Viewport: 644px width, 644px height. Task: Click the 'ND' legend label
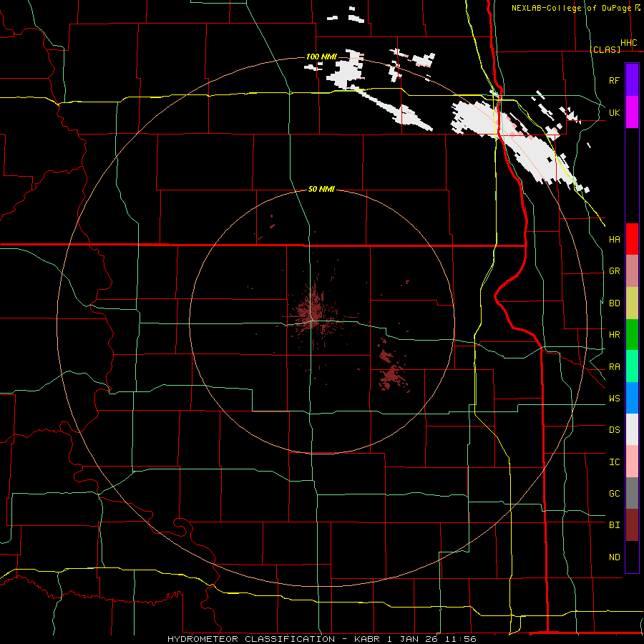[614, 557]
